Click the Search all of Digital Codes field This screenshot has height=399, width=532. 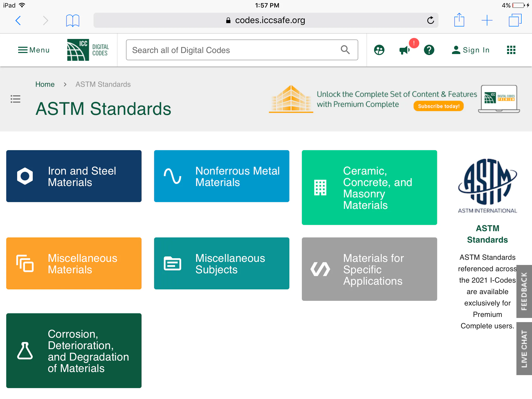(242, 50)
